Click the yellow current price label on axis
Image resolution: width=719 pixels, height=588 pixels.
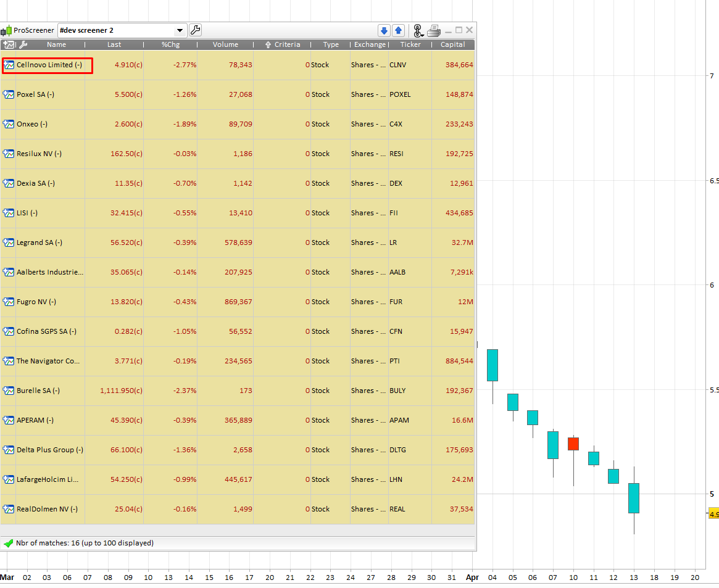[714, 514]
